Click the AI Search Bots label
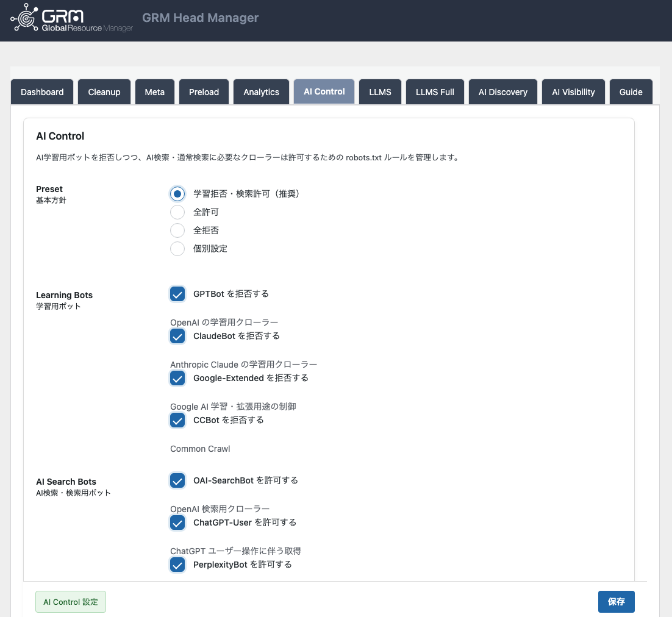Image resolution: width=672 pixels, height=617 pixels. (66, 482)
